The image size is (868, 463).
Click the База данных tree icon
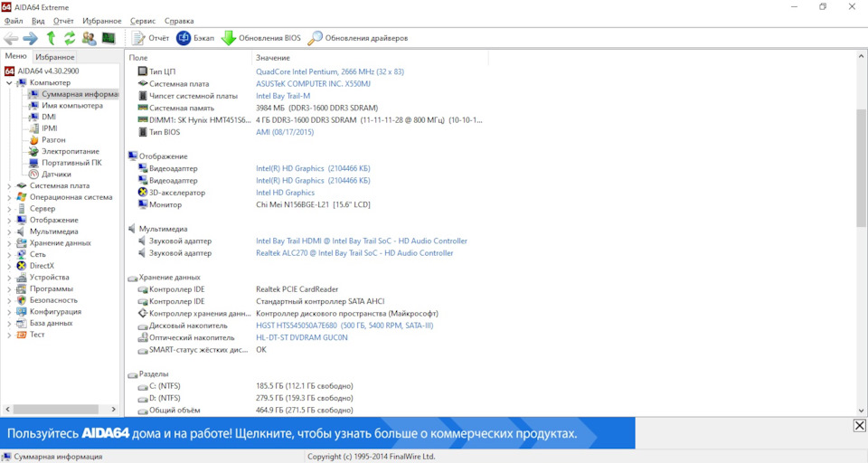click(x=21, y=324)
